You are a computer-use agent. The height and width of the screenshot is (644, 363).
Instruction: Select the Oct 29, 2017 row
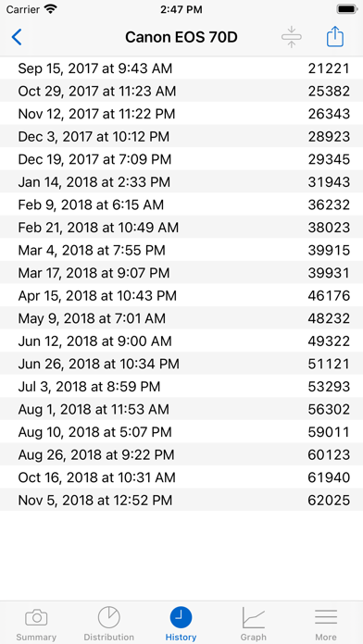181,91
